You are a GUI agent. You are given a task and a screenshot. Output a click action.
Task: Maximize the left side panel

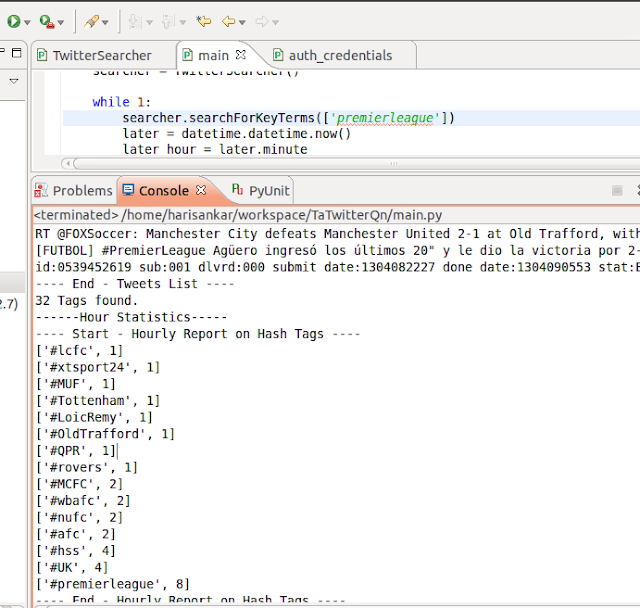[x=16, y=53]
